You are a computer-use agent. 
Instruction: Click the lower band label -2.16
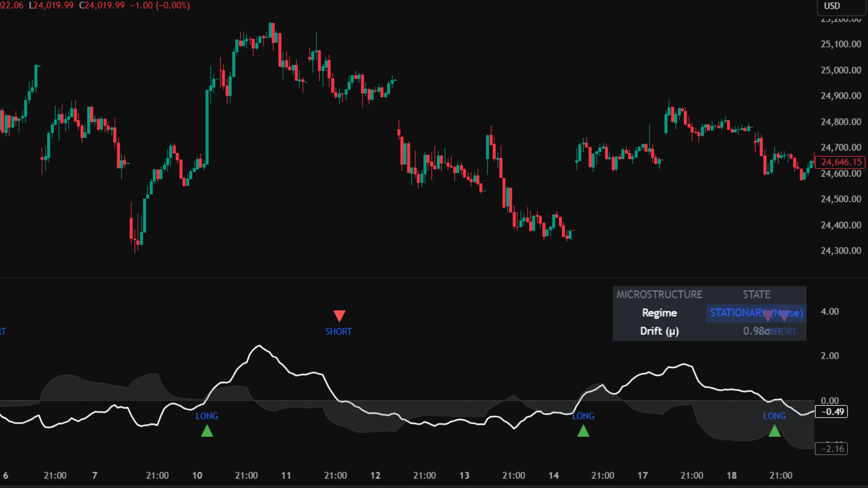point(832,448)
